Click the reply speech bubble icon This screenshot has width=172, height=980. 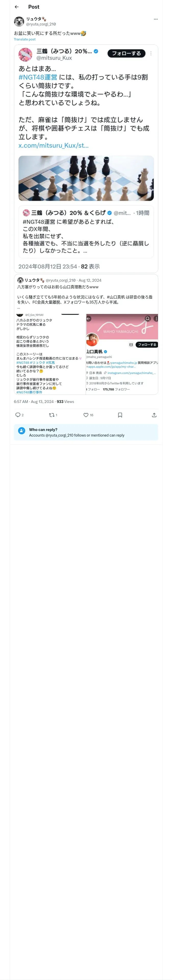18,415
